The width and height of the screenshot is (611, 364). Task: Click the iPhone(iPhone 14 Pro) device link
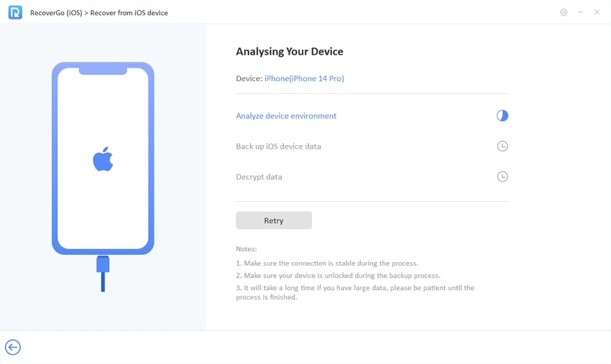(x=304, y=78)
